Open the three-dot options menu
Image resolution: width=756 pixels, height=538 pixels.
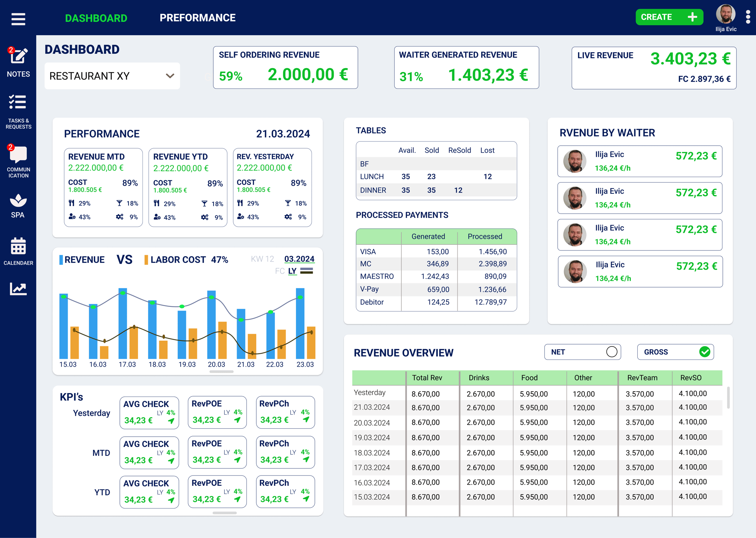point(748,17)
